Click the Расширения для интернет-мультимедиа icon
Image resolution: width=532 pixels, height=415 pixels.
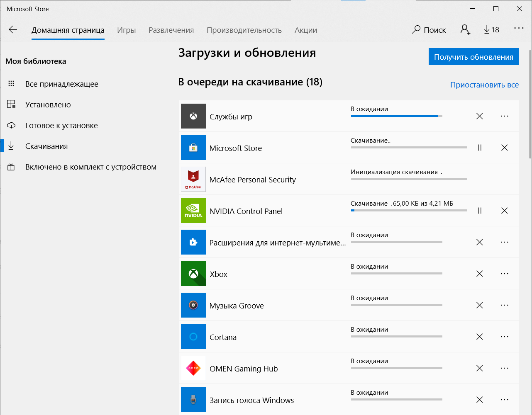(x=193, y=242)
